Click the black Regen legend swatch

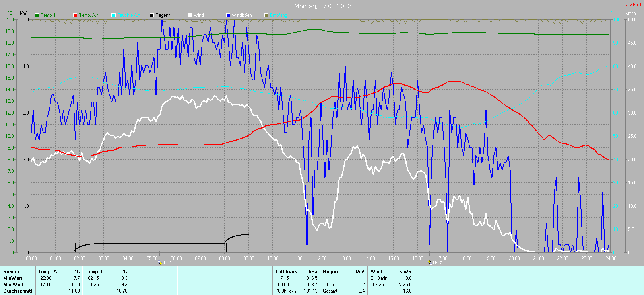[x=152, y=15]
